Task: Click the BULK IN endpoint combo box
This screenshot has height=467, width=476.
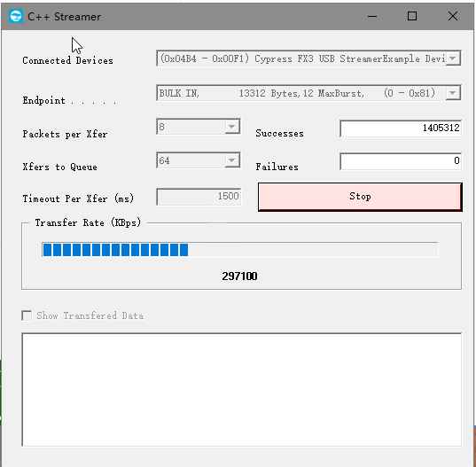Action: (308, 93)
